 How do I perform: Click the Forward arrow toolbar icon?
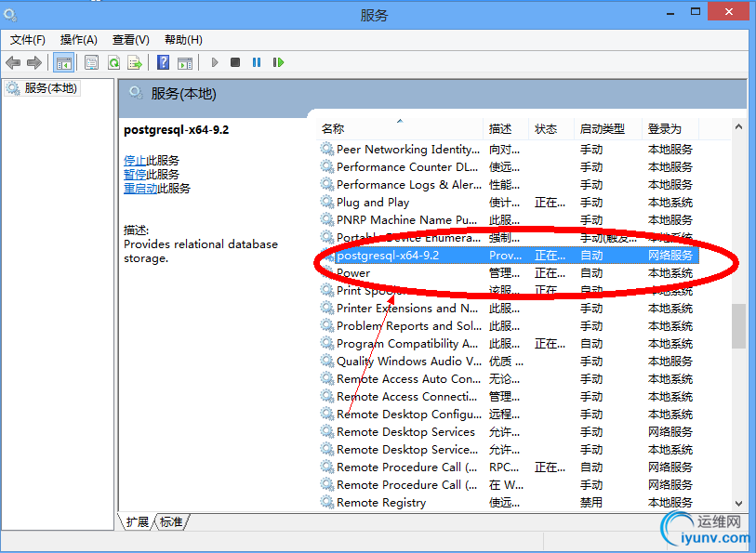point(34,62)
